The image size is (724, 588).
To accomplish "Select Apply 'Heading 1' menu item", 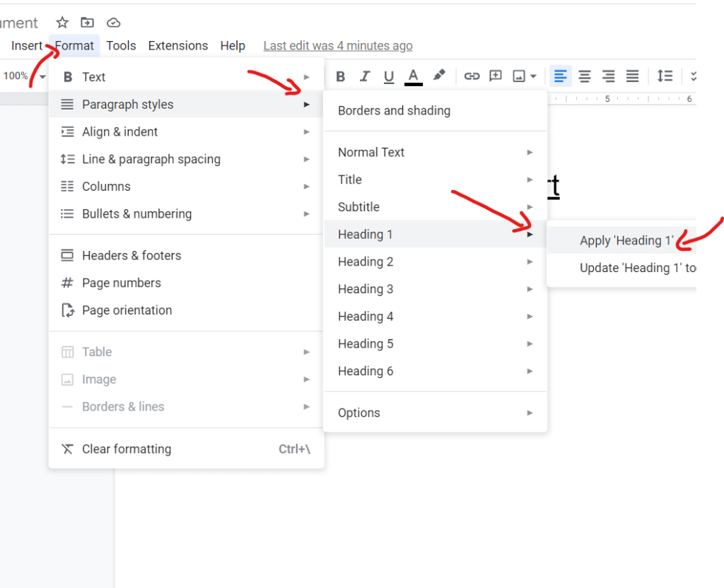I will click(x=626, y=240).
